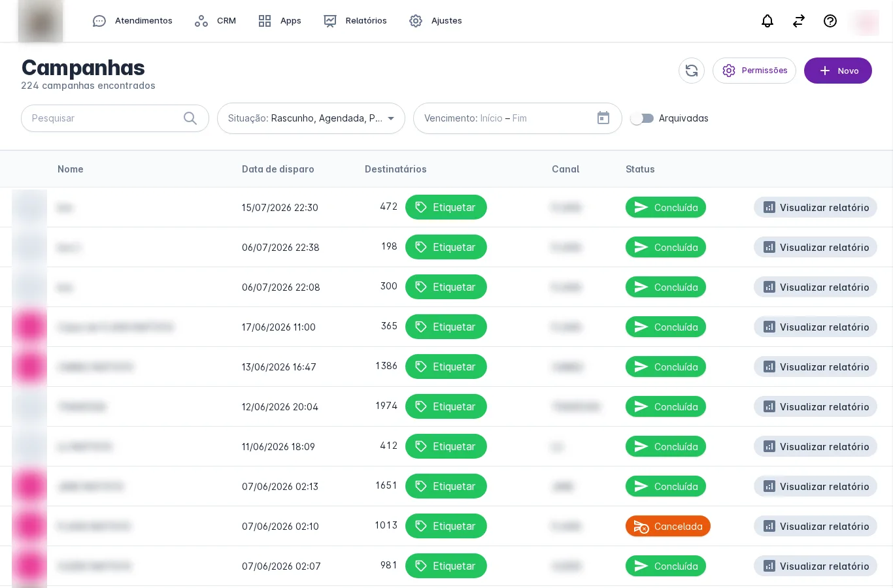This screenshot has height=588, width=893.
Task: View report for the 17/06/2026 11:00 campaign
Action: tap(815, 327)
